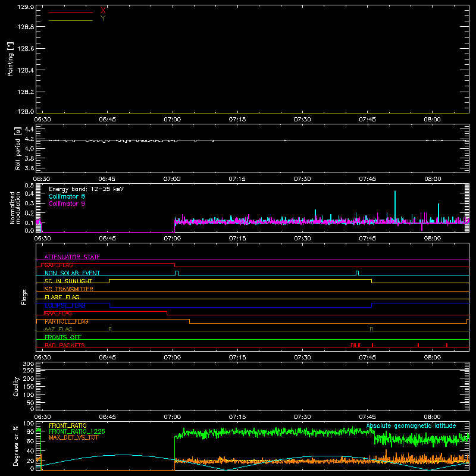Click the Energy band: 12-25 keV text
The height and width of the screenshot is (476, 476).
click(86, 189)
